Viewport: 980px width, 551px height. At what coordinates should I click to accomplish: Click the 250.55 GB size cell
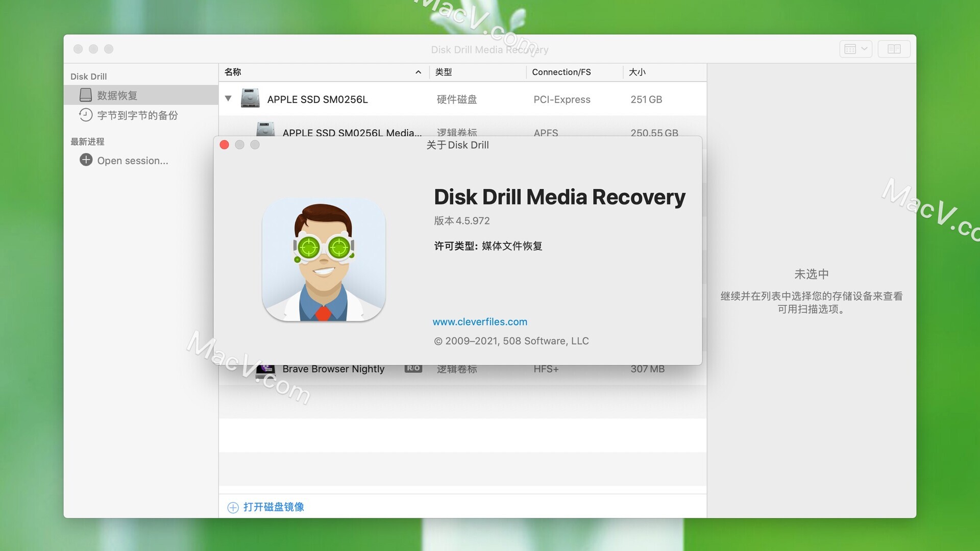click(654, 132)
